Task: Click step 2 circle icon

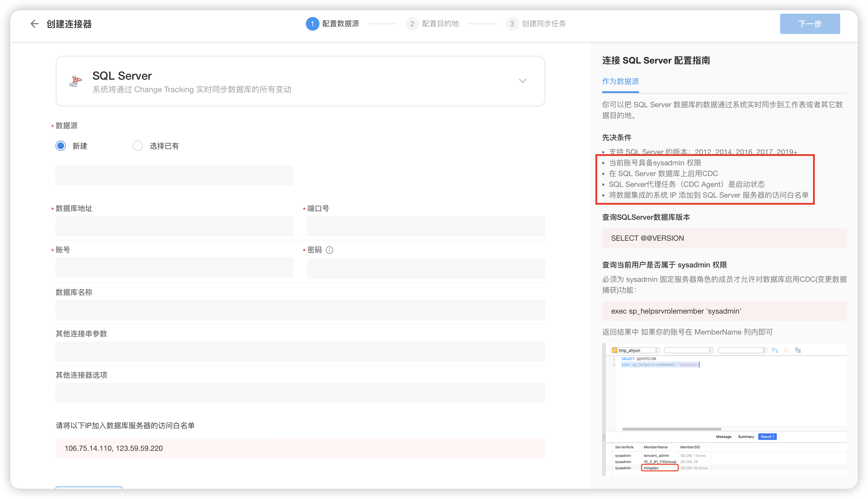Action: point(412,24)
